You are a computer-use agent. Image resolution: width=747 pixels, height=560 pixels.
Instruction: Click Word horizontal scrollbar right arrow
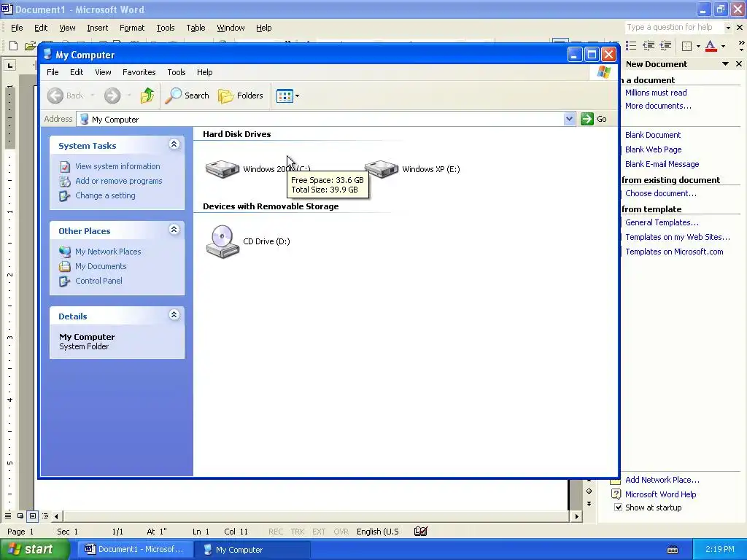tap(577, 516)
